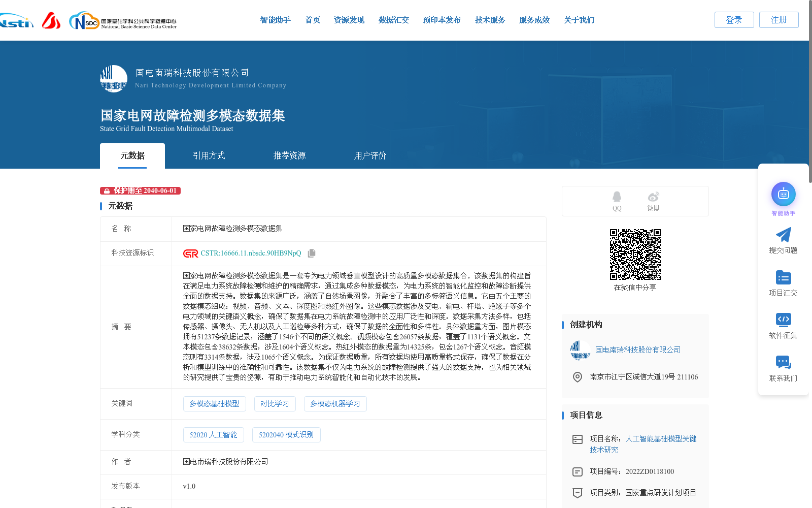The height and width of the screenshot is (508, 812).
Task: Click dataset title 国家电网故障检测多模态数据集 in banner
Action: pyautogui.click(x=192, y=116)
